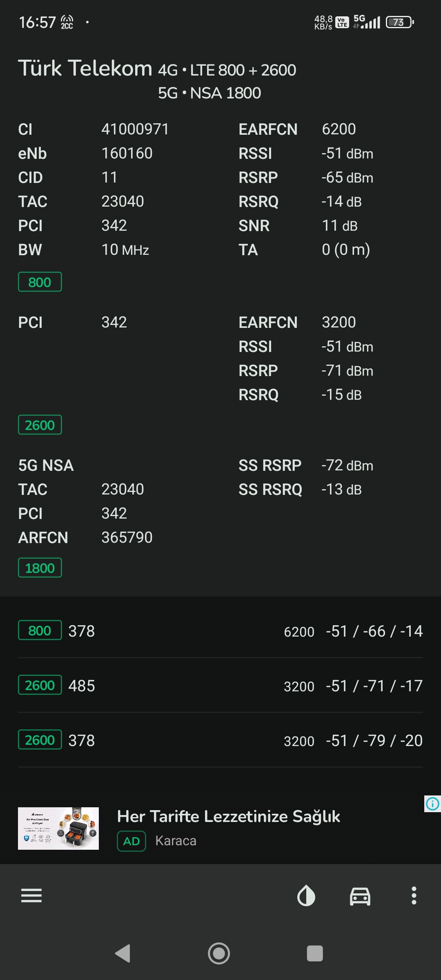Tap the green AD label badge
This screenshot has width=441, height=980.
(131, 841)
